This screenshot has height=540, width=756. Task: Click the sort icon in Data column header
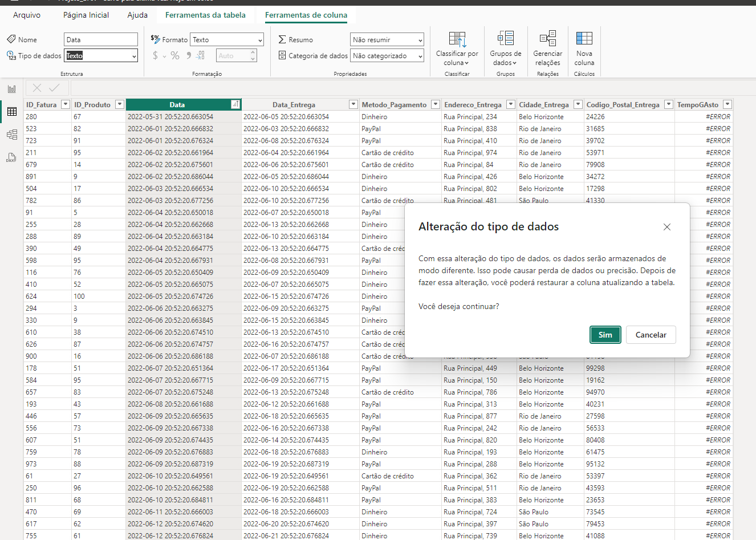(234, 104)
